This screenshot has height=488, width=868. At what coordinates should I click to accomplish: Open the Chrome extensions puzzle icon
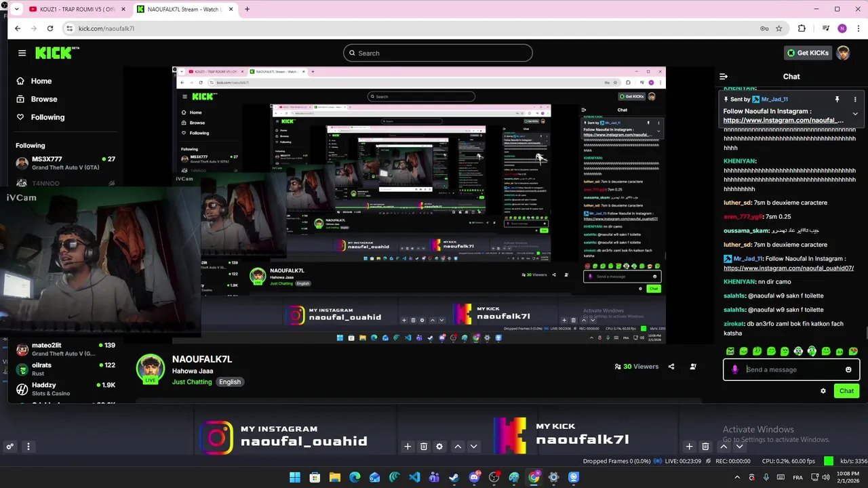(x=802, y=28)
